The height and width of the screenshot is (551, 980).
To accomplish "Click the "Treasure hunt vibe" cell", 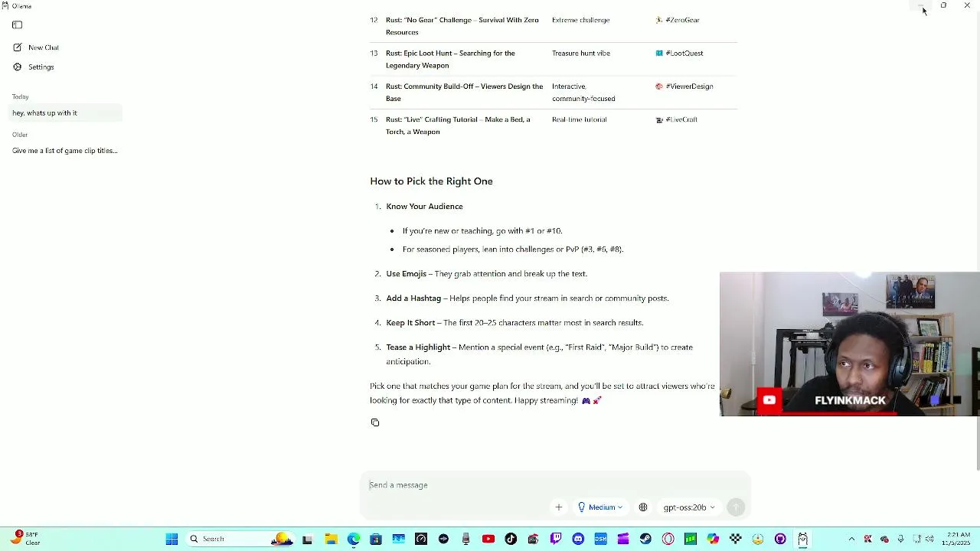I will (580, 54).
